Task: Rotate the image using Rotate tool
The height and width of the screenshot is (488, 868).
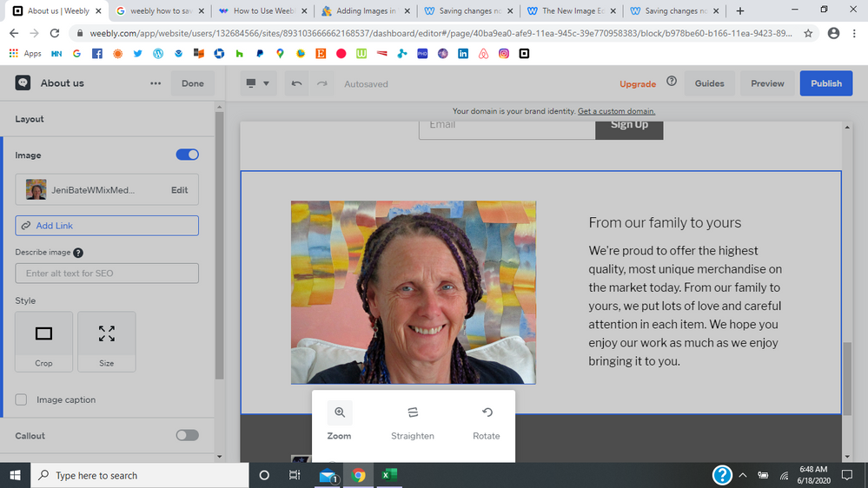Action: pyautogui.click(x=487, y=421)
